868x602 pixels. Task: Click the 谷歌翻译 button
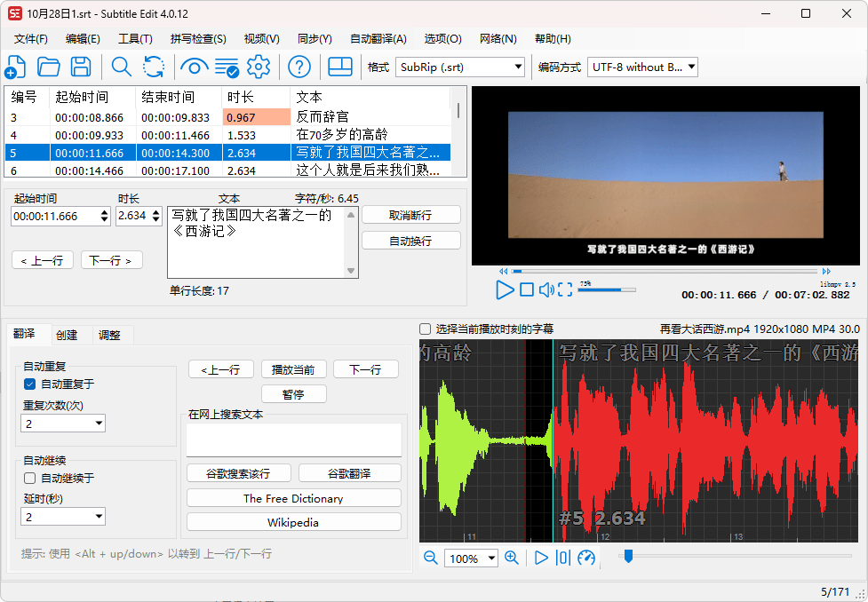point(349,473)
